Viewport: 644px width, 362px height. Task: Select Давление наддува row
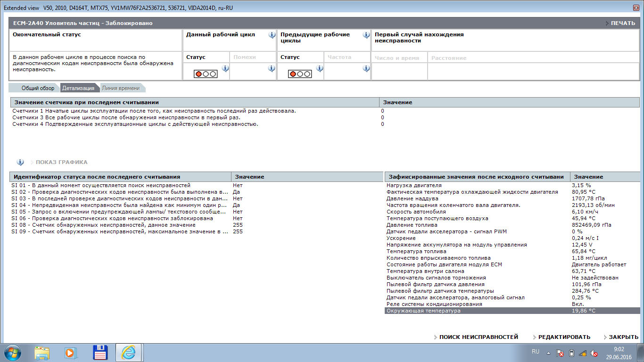pyautogui.click(x=512, y=198)
